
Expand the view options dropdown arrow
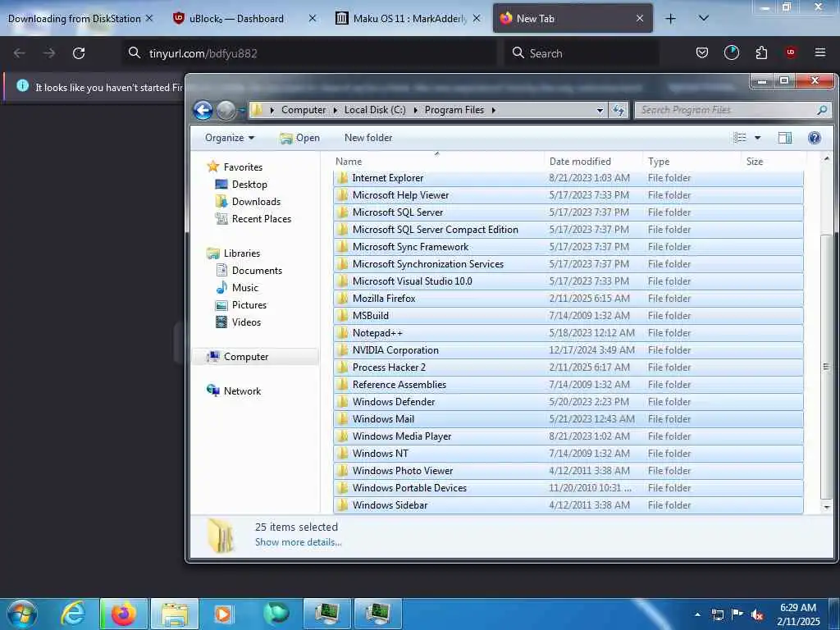pyautogui.click(x=757, y=138)
